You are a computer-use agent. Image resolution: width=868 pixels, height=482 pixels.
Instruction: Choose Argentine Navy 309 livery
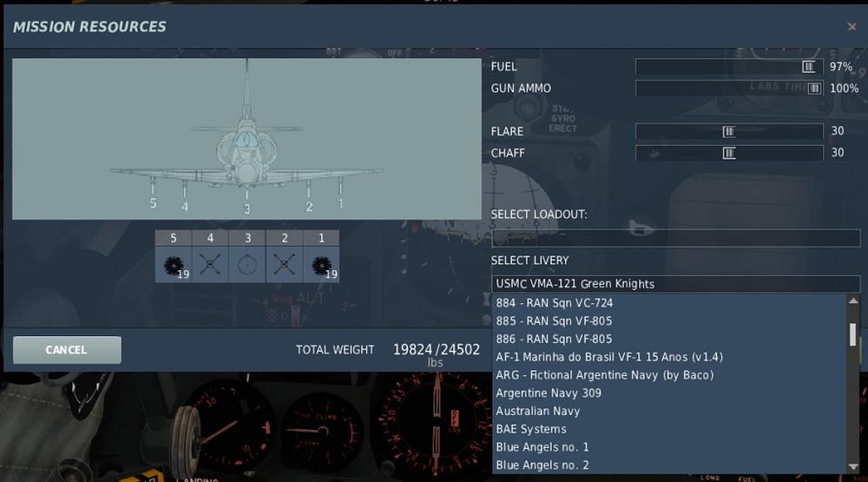668,393
